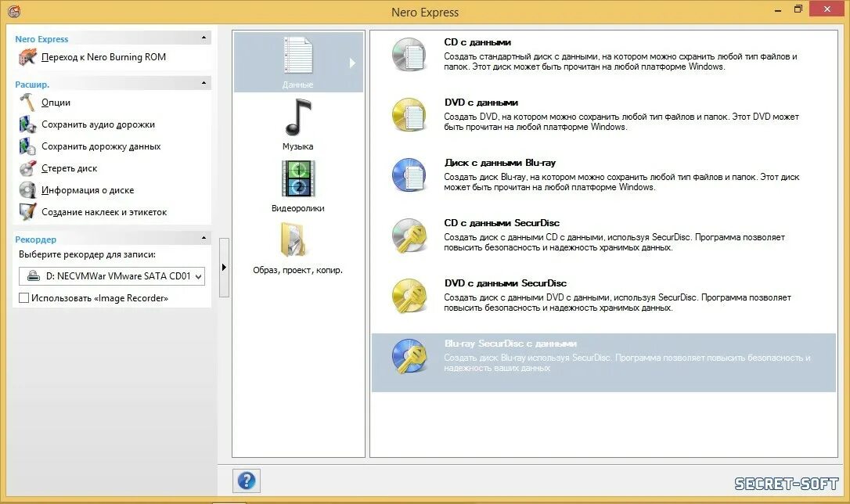Minimize the Nero Express window
This screenshot has height=504, width=850.
click(778, 9)
